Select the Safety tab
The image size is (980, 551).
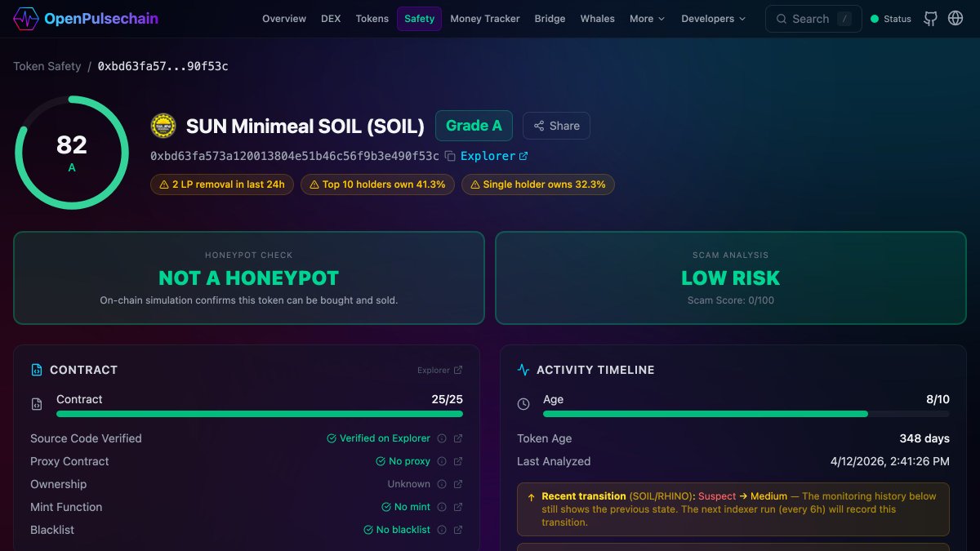tap(420, 18)
